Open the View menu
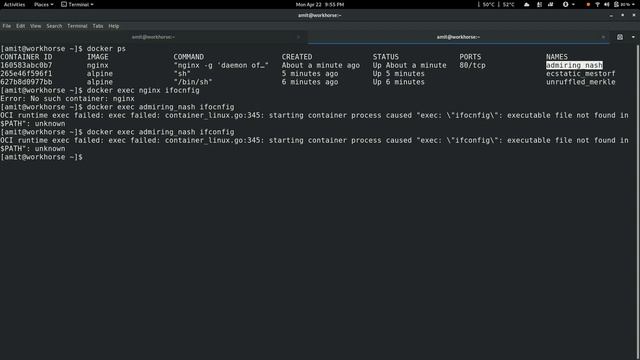640x360 pixels. coord(36,26)
